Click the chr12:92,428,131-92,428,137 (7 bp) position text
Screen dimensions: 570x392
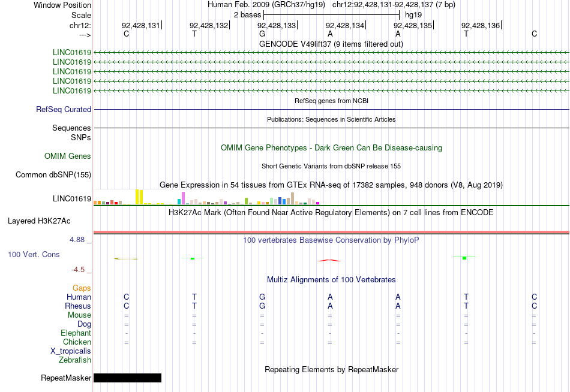[394, 5]
